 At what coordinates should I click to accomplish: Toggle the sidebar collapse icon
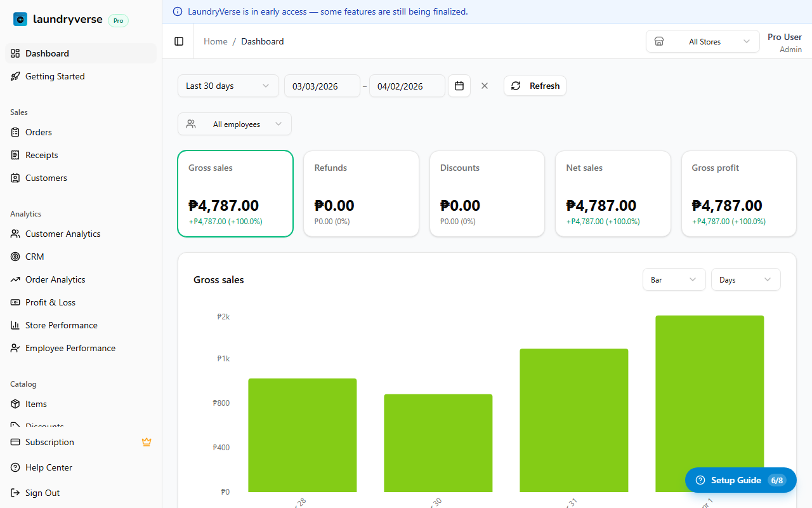[179, 41]
